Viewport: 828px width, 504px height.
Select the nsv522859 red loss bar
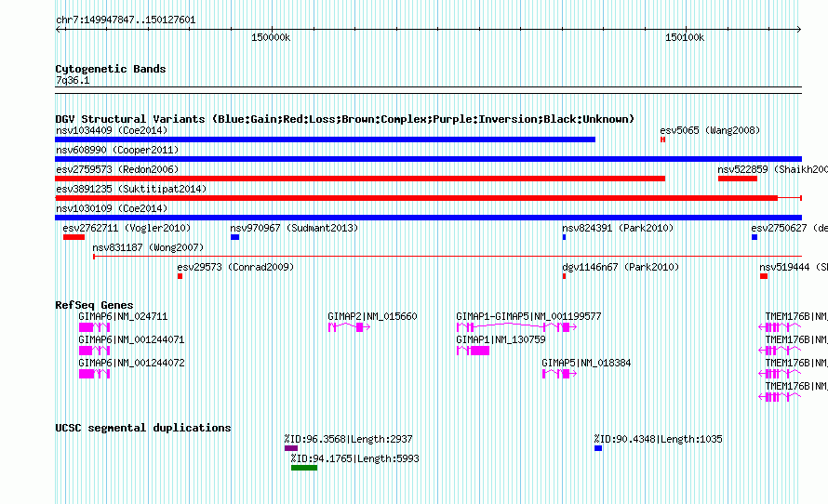pyautogui.click(x=738, y=179)
